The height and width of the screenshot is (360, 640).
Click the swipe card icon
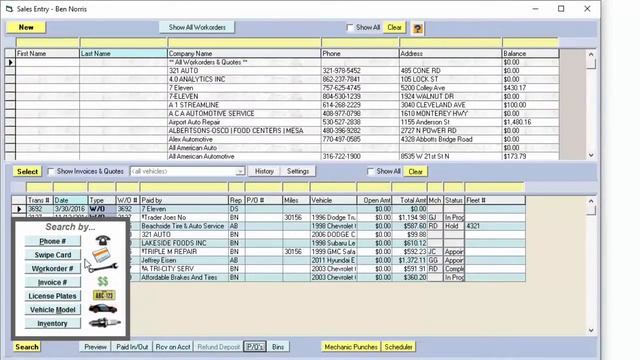point(101,255)
